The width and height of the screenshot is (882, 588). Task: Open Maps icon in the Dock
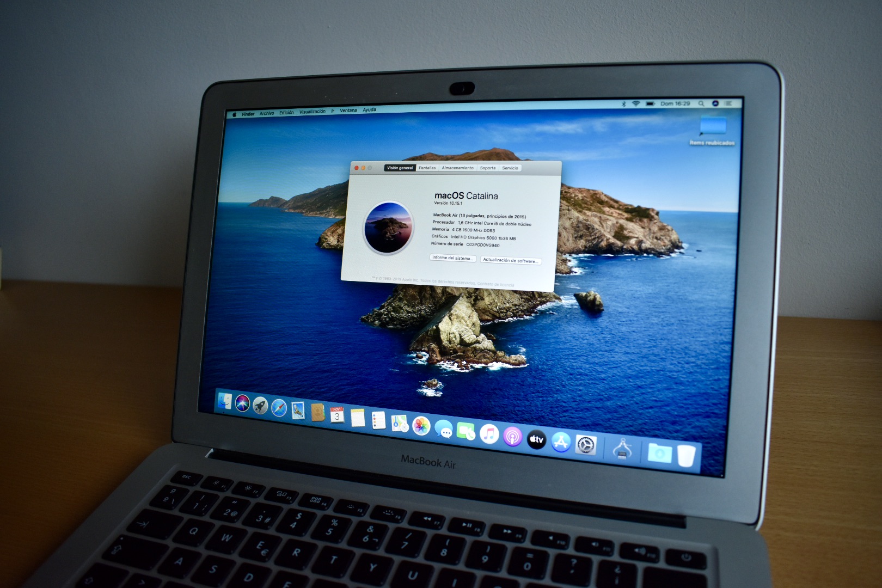tap(400, 423)
